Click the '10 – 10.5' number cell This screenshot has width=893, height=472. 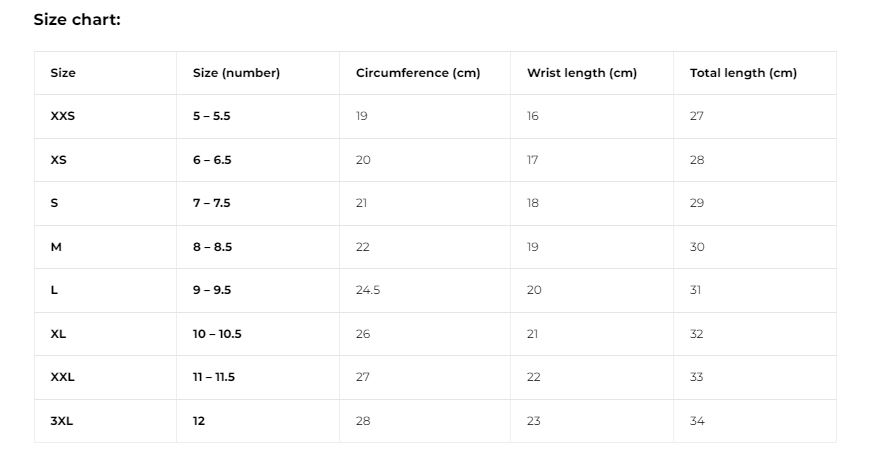[217, 334]
